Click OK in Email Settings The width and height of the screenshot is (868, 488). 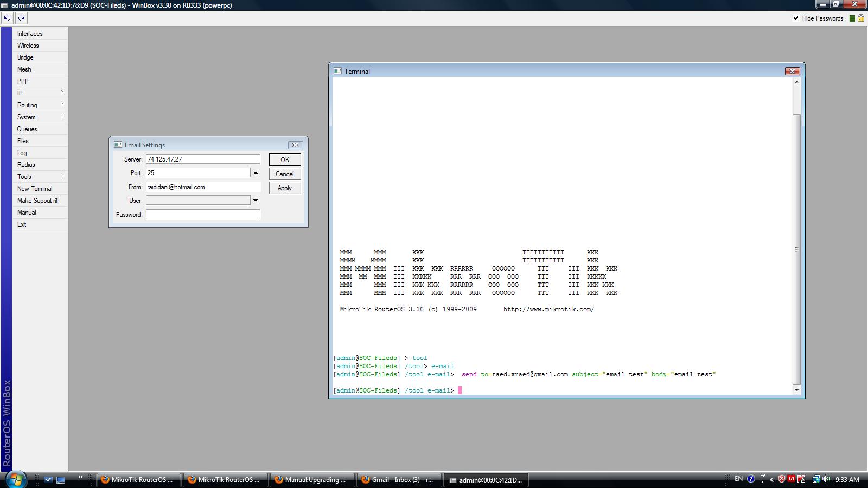click(x=285, y=160)
